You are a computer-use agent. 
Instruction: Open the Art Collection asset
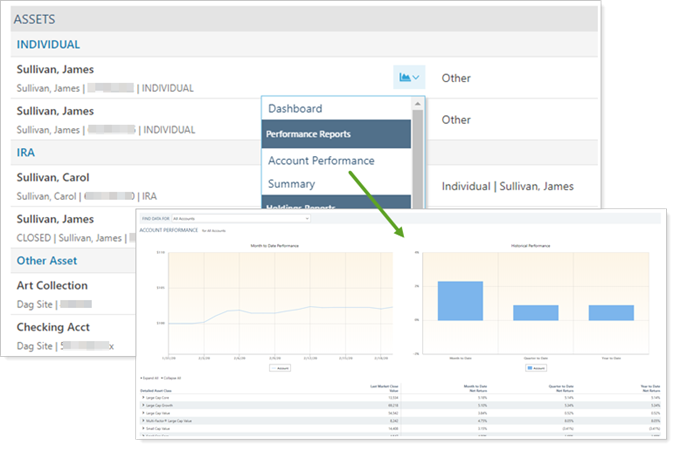point(53,285)
